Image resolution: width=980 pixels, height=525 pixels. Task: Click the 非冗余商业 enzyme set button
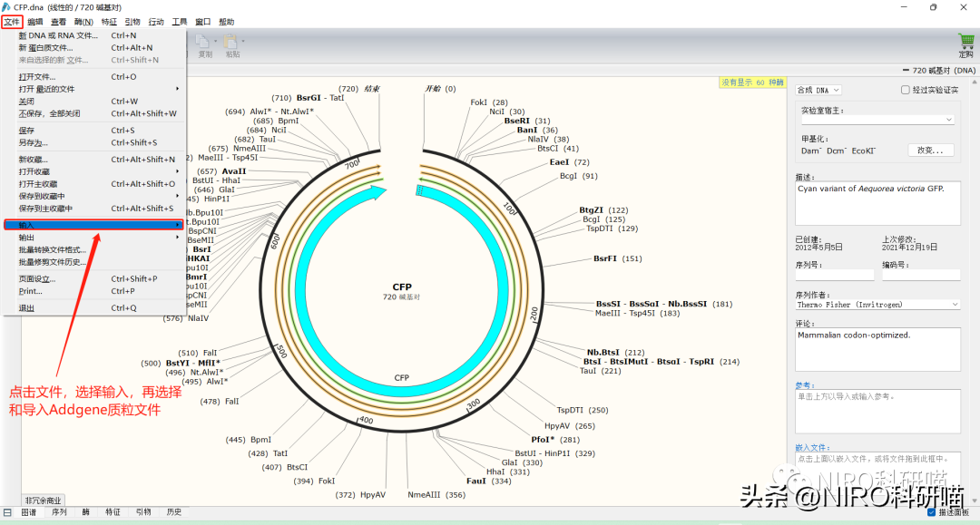tap(44, 500)
